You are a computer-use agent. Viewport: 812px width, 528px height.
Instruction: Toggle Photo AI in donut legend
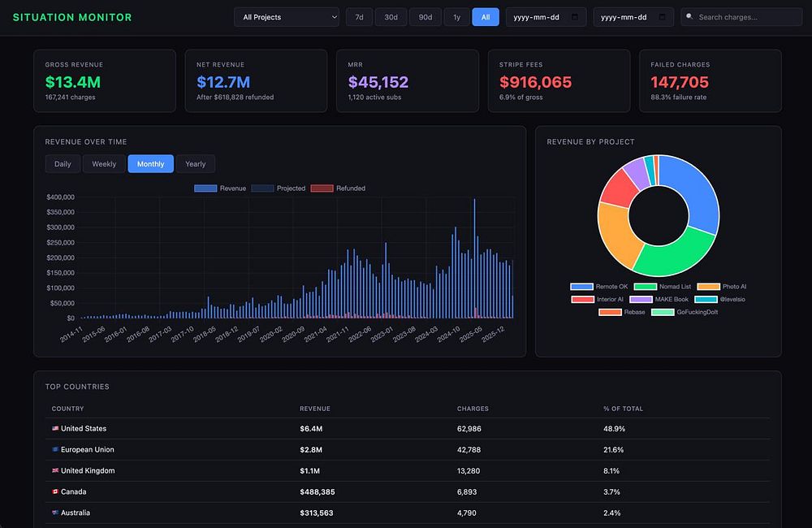(x=722, y=287)
